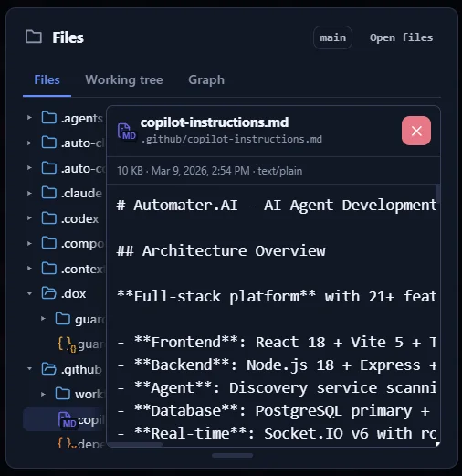Collapse the .dox folder arrow

29,293
